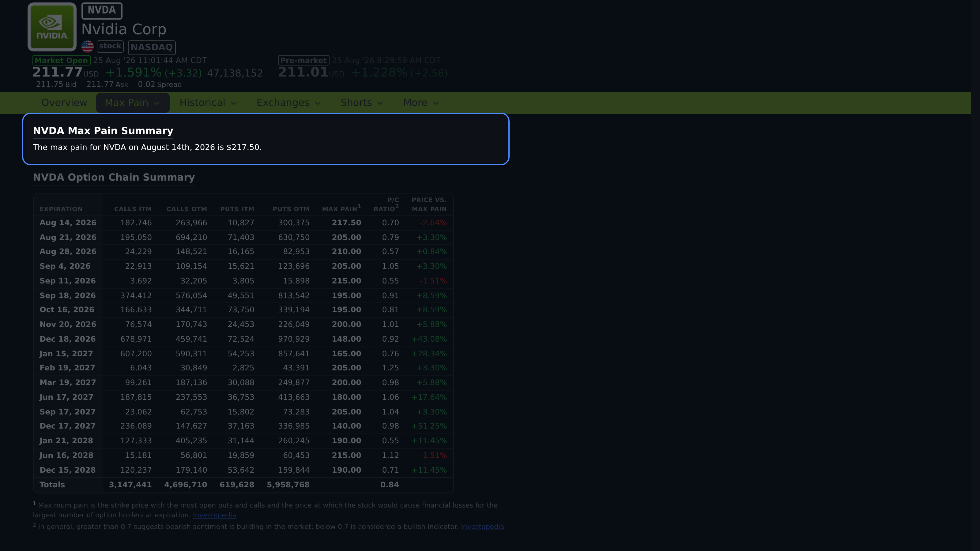The height and width of the screenshot is (551, 980).
Task: Click the CALLS ITM column header
Action: coord(133,209)
